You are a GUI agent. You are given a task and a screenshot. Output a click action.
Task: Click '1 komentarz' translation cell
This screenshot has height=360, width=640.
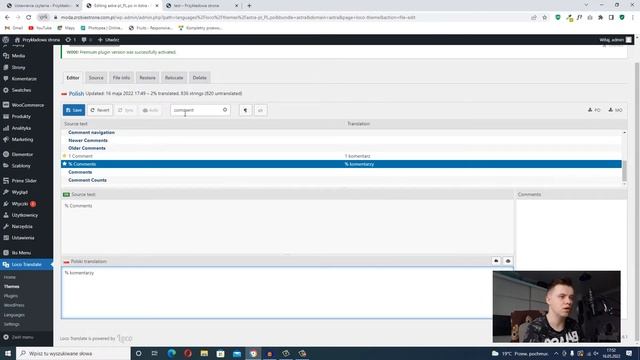coord(358,156)
